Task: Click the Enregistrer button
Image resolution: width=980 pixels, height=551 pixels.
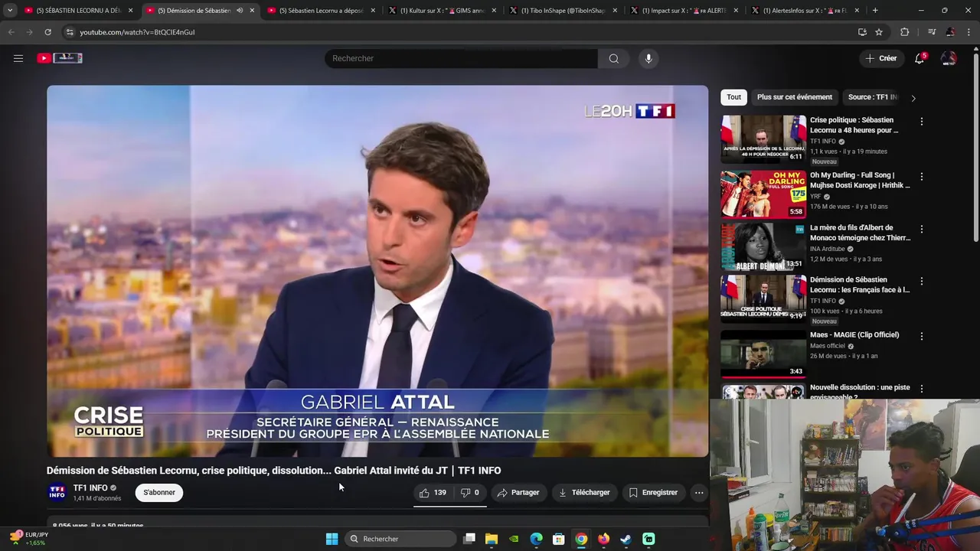Action: [x=653, y=493]
